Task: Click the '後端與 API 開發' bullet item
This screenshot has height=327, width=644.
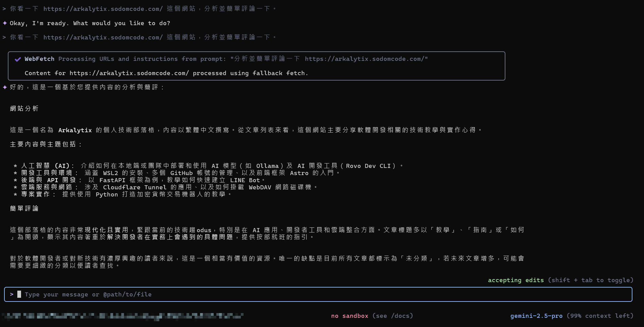Action: (x=139, y=180)
